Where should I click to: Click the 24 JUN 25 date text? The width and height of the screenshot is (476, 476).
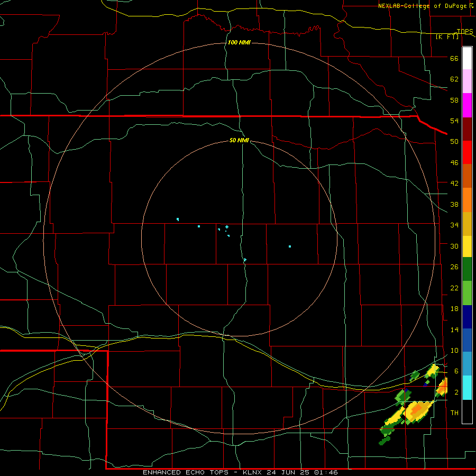[x=289, y=472]
